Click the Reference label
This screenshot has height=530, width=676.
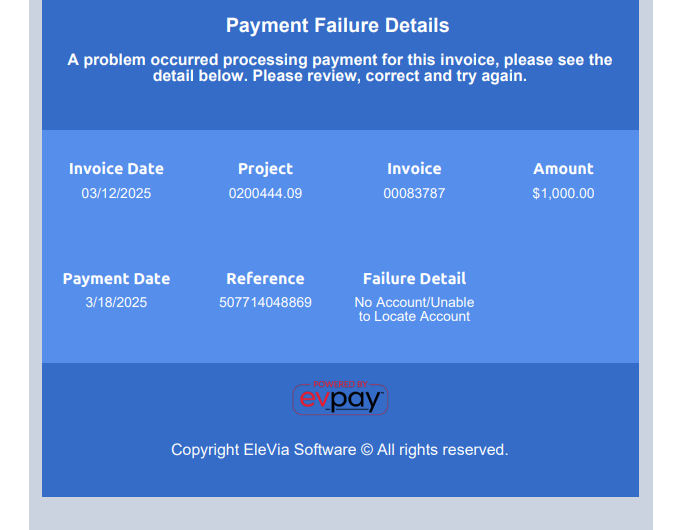click(265, 279)
